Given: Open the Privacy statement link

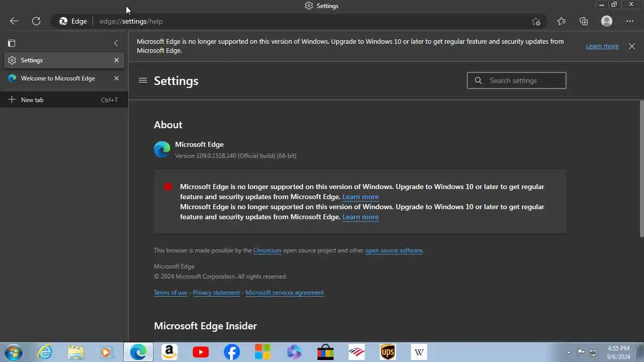Looking at the screenshot, I should (x=216, y=293).
